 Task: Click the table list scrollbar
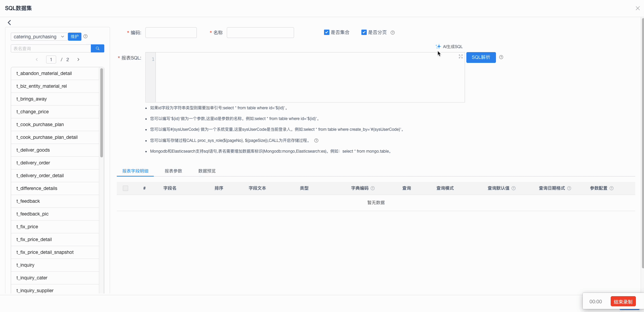pyautogui.click(x=102, y=113)
